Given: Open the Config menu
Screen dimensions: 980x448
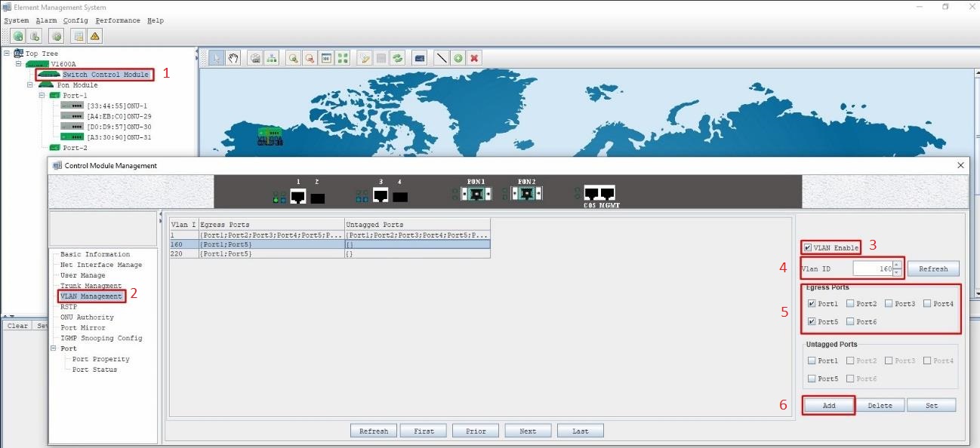Looking at the screenshot, I should (75, 20).
